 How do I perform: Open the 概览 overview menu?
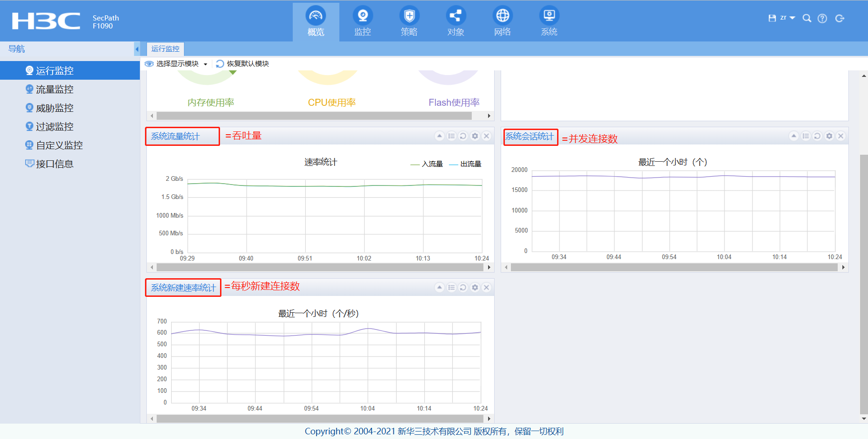[316, 22]
